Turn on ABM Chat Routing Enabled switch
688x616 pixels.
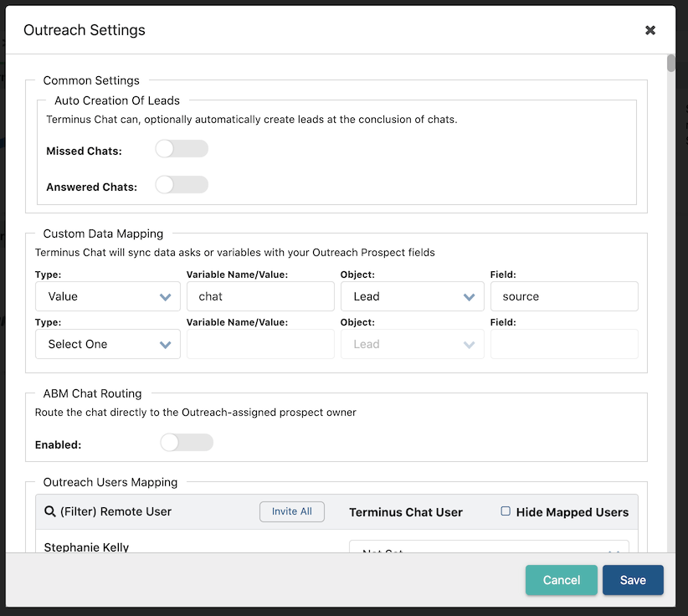[187, 442]
